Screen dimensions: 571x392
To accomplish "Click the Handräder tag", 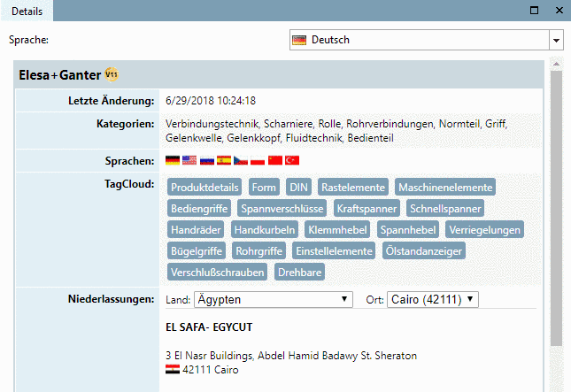I will point(196,230).
